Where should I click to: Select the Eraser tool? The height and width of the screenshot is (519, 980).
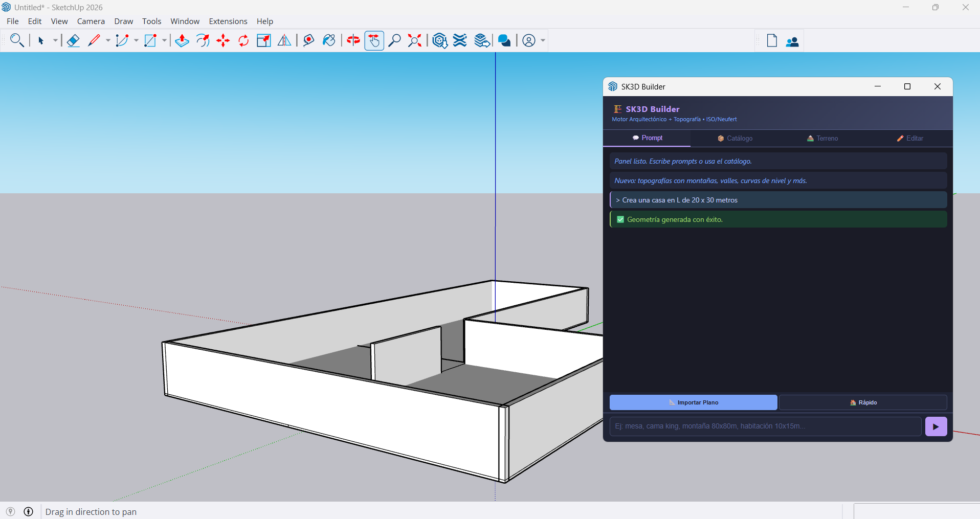pyautogui.click(x=73, y=40)
